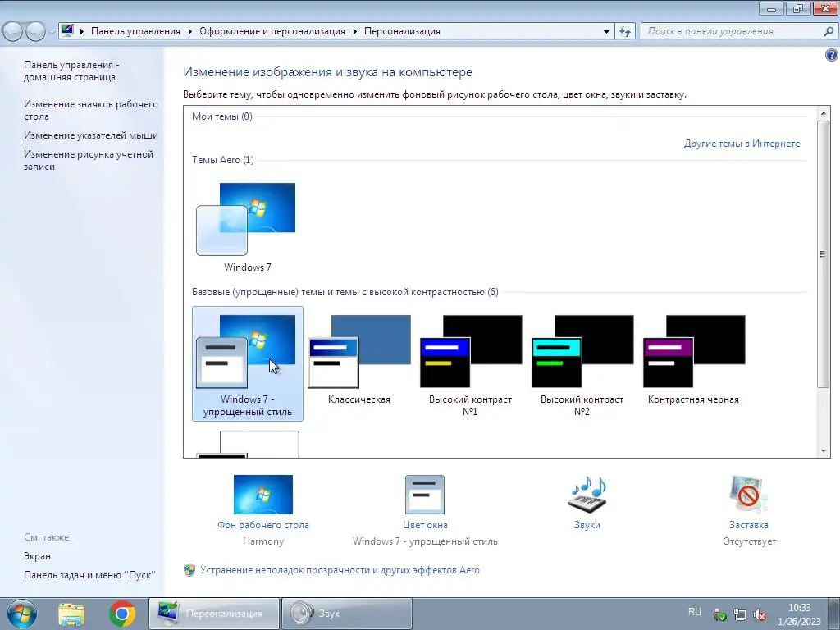Click the Темы Aero (1) group header
Image resolution: width=840 pixels, height=630 pixels.
pyautogui.click(x=223, y=160)
